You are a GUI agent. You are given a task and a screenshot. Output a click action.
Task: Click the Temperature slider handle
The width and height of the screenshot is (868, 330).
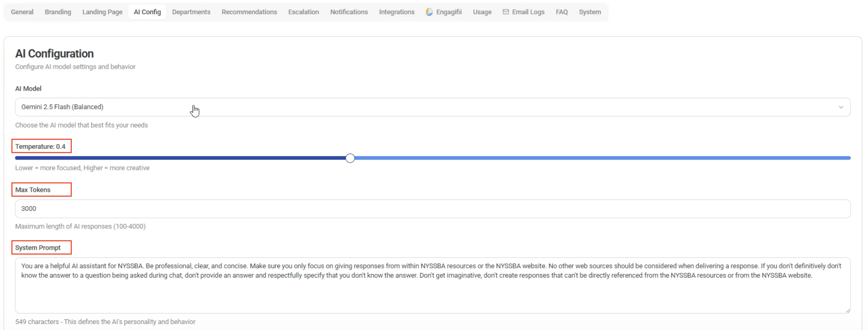click(350, 158)
